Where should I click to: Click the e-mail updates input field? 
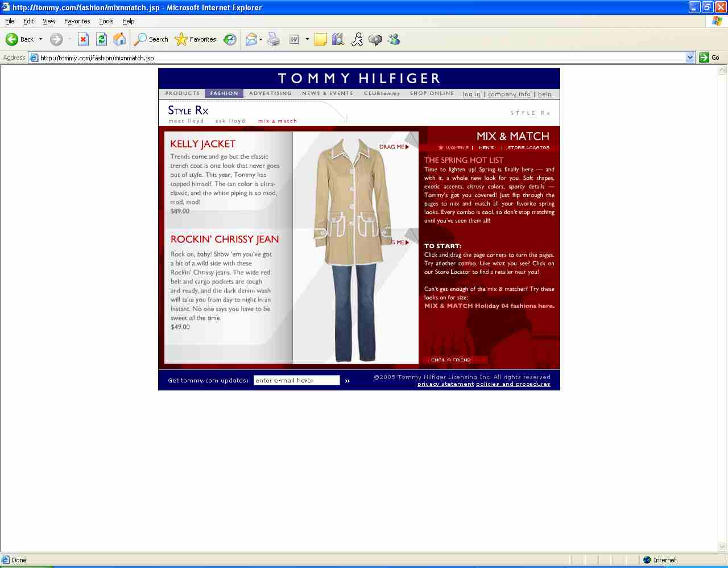(x=296, y=381)
